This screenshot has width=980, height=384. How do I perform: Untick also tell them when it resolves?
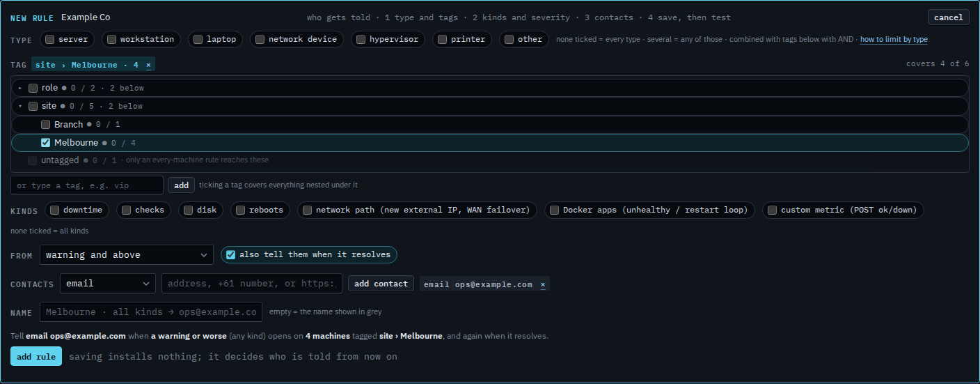tap(230, 254)
